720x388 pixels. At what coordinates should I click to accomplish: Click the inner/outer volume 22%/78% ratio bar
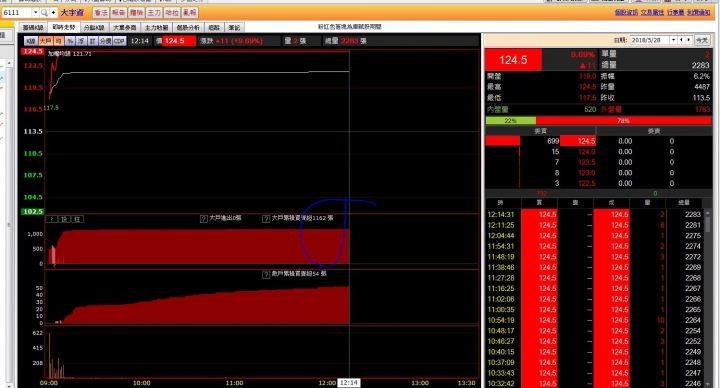[x=598, y=120]
